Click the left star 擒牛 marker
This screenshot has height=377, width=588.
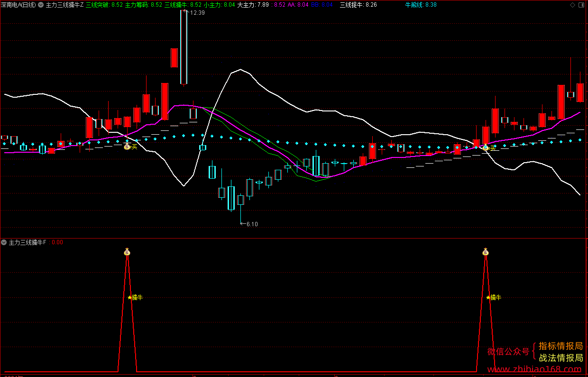pos(135,297)
